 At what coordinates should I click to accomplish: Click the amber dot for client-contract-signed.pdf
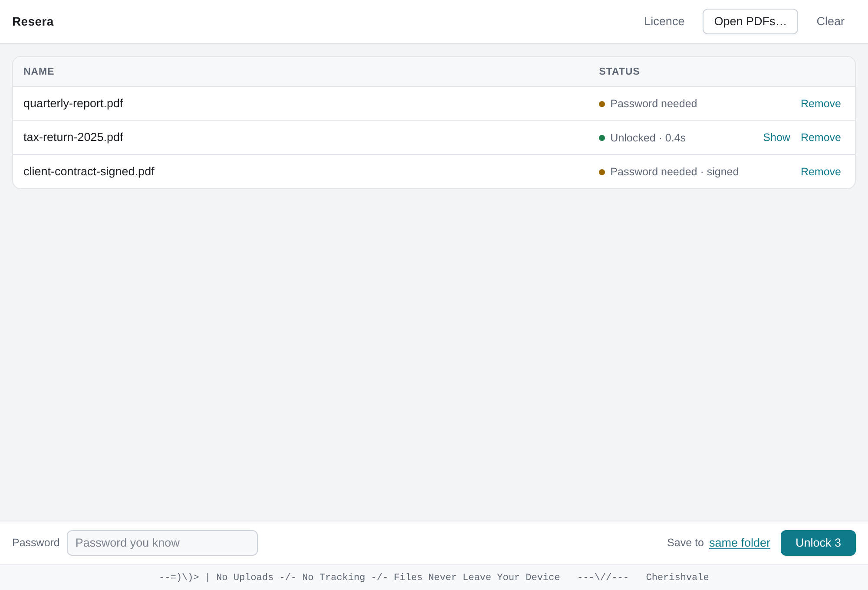click(x=602, y=172)
